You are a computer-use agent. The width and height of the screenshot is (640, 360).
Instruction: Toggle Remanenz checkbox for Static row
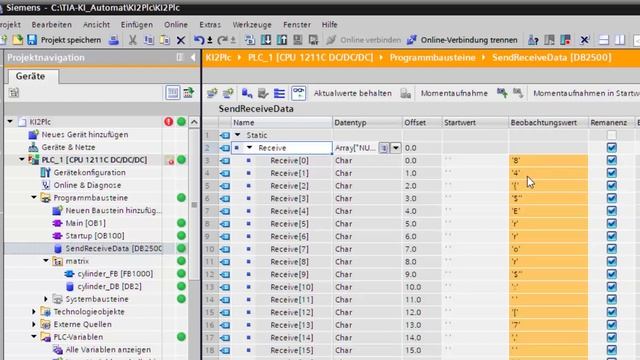click(611, 135)
